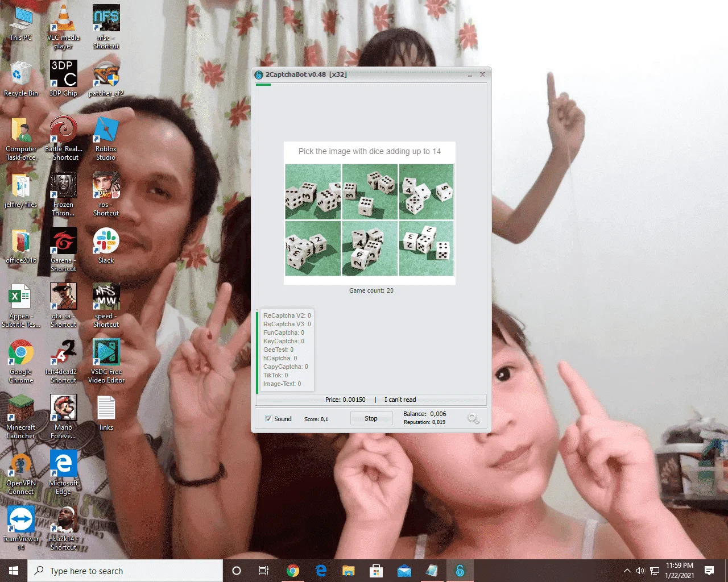Select the This PC desktop icon
The height and width of the screenshot is (582, 728).
tap(21, 24)
